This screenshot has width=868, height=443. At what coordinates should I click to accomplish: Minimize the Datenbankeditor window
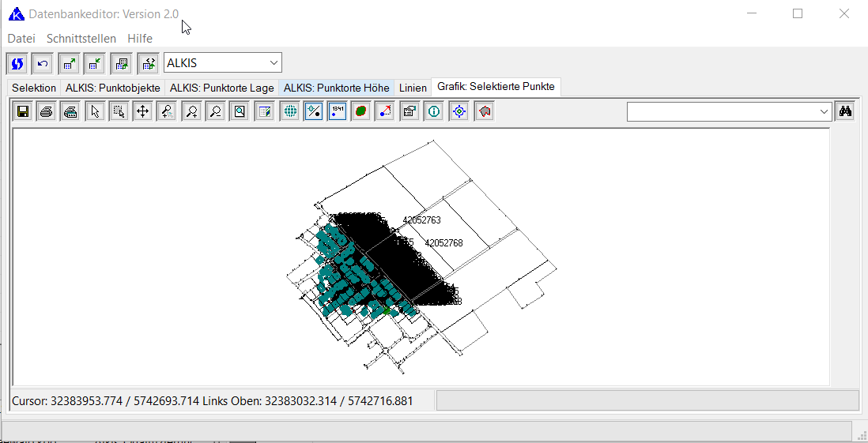[751, 14]
